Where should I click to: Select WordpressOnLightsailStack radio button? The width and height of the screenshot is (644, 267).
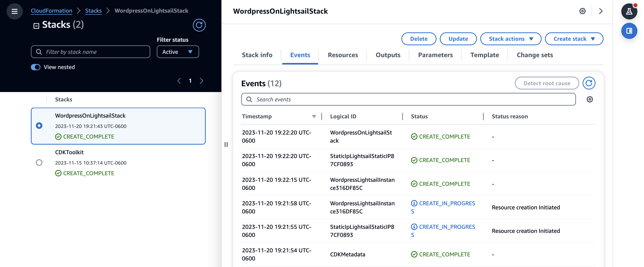(39, 126)
